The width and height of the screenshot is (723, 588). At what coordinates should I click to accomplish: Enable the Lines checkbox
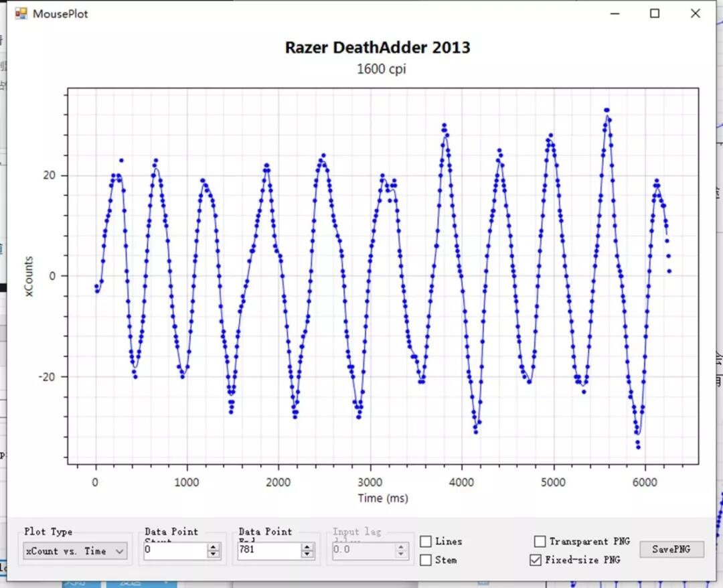point(426,541)
